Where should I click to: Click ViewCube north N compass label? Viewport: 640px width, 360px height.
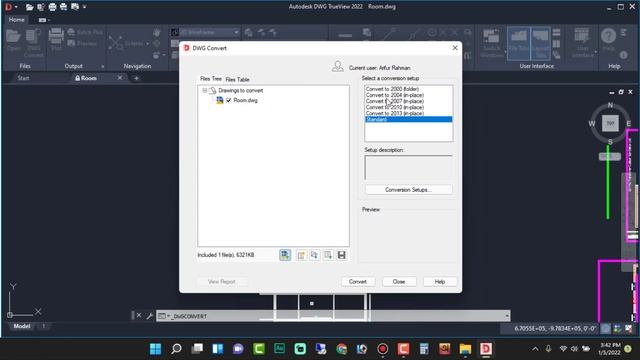click(610, 105)
